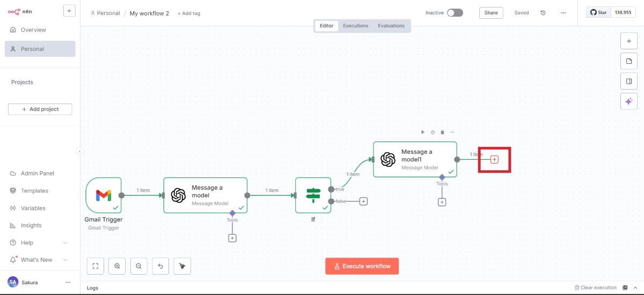Switch to the Executions tab

tap(356, 26)
